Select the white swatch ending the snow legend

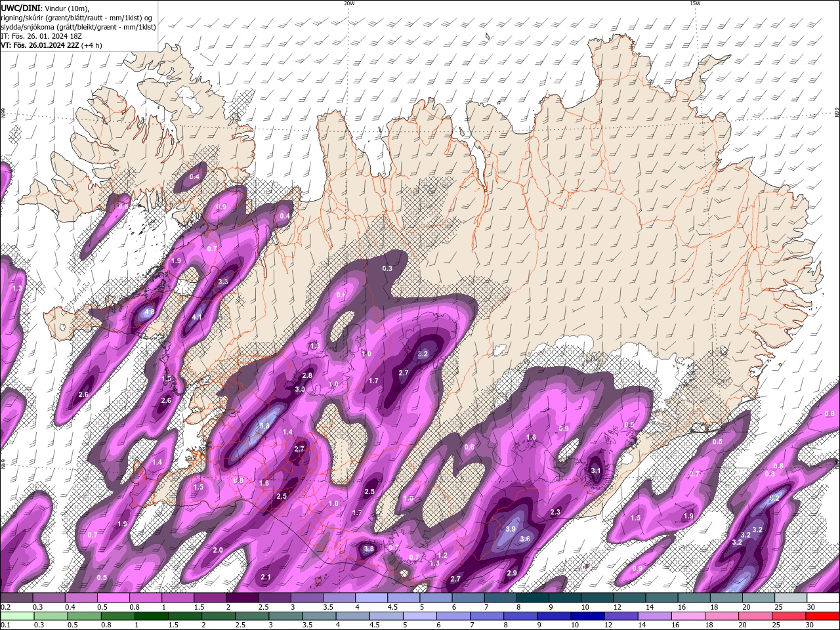click(823, 598)
